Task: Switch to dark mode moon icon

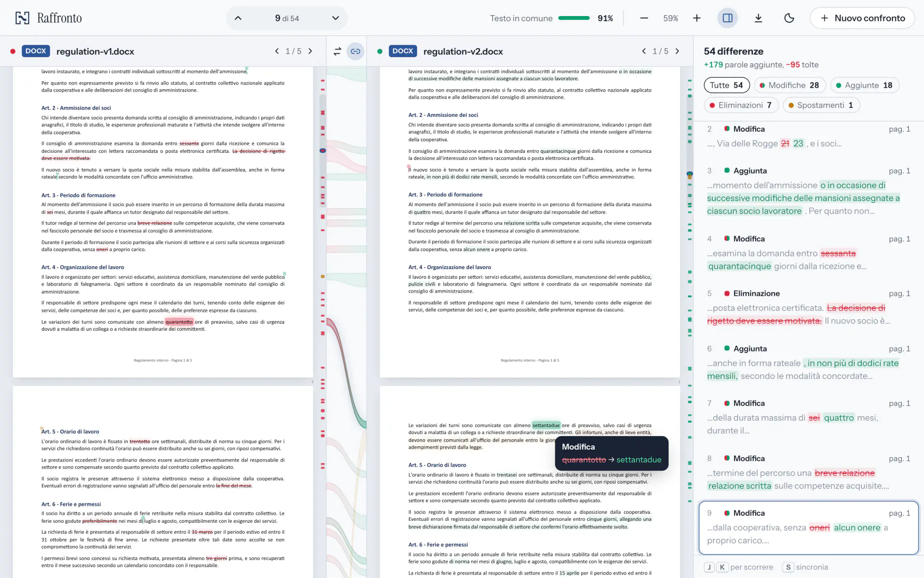Action: coord(789,18)
